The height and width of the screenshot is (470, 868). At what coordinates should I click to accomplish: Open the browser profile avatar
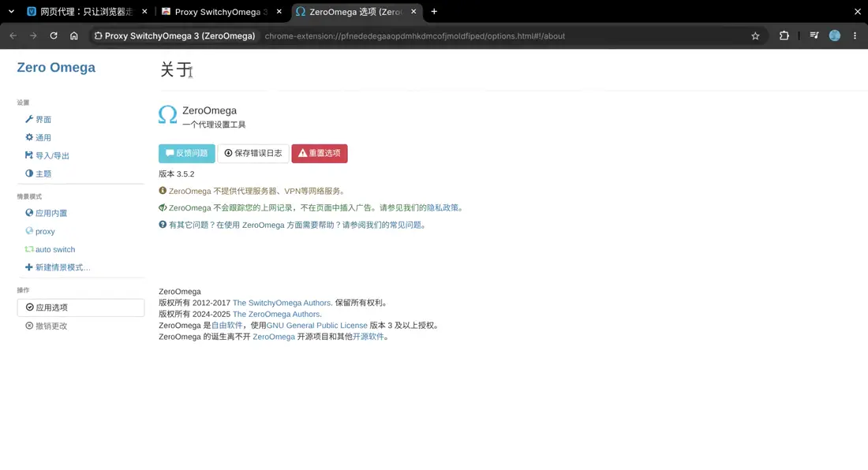835,36
